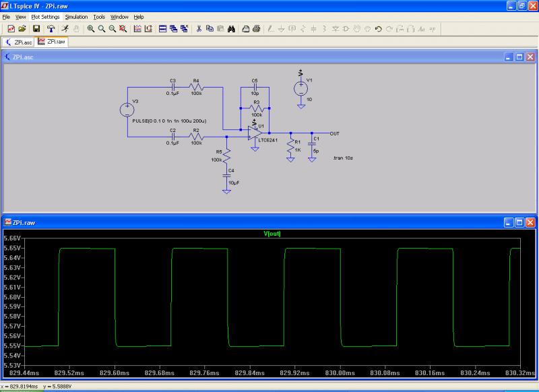Click the Save icon in toolbar

(36, 29)
